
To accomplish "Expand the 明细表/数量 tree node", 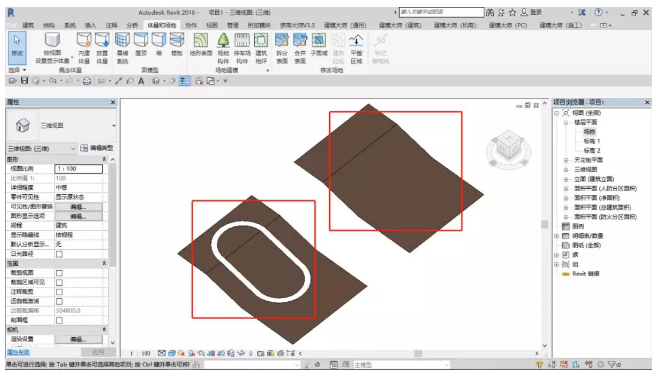I will (x=556, y=236).
